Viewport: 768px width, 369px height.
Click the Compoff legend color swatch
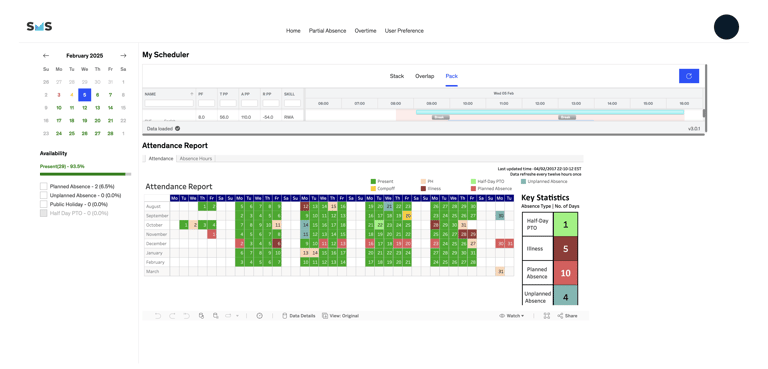[x=373, y=188]
